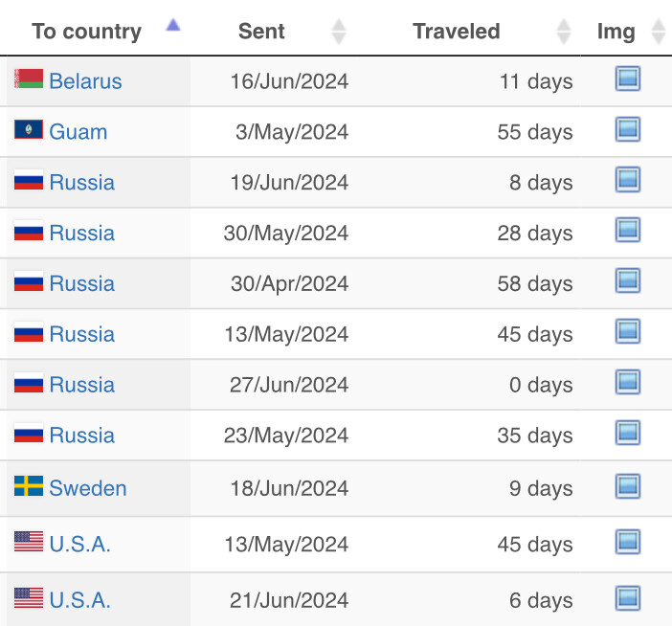Click Russia link in 19/Jun/2024 row
Image resolution: width=672 pixels, height=626 pixels.
point(81,183)
